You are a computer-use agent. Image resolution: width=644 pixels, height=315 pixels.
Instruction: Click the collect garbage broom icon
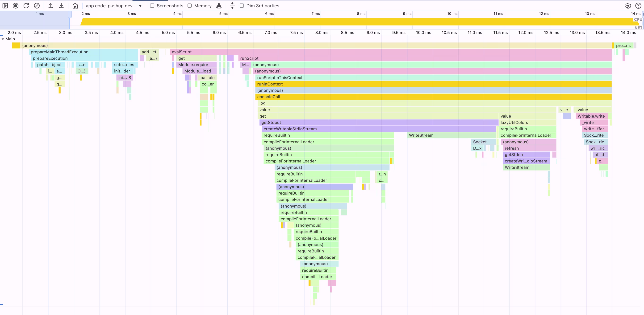(x=219, y=5)
